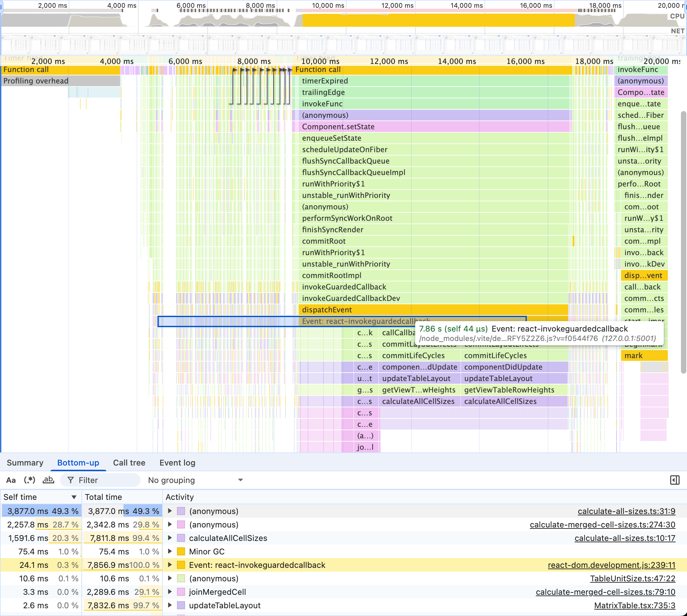Click the purple updateTableLayout color swatch
The width and height of the screenshot is (687, 616).
tap(181, 605)
